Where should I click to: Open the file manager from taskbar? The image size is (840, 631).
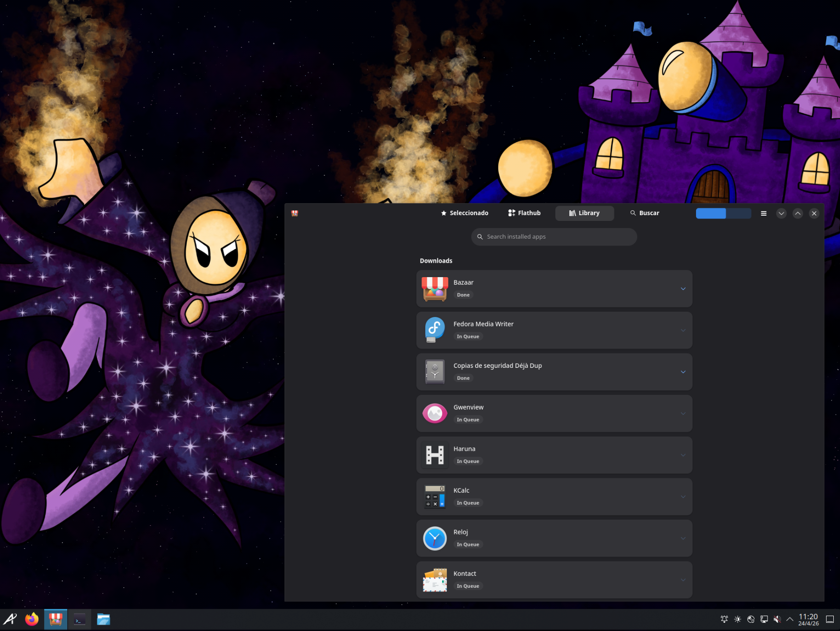(x=103, y=619)
